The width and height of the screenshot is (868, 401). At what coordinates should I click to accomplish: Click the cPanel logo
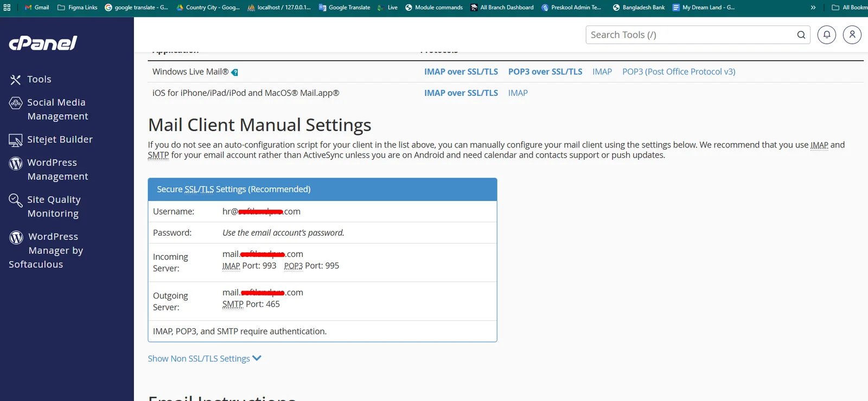tap(43, 43)
